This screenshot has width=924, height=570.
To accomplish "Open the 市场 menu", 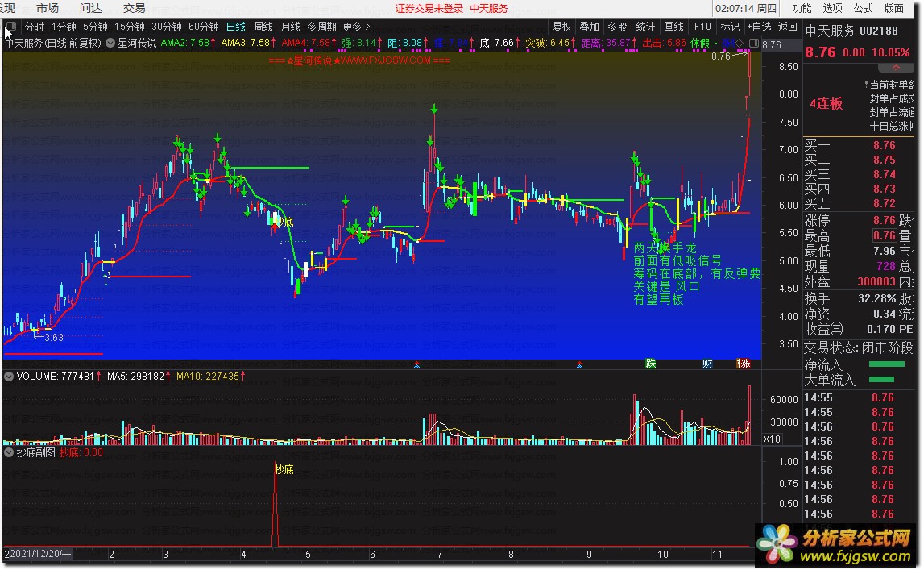I will 48,8.
